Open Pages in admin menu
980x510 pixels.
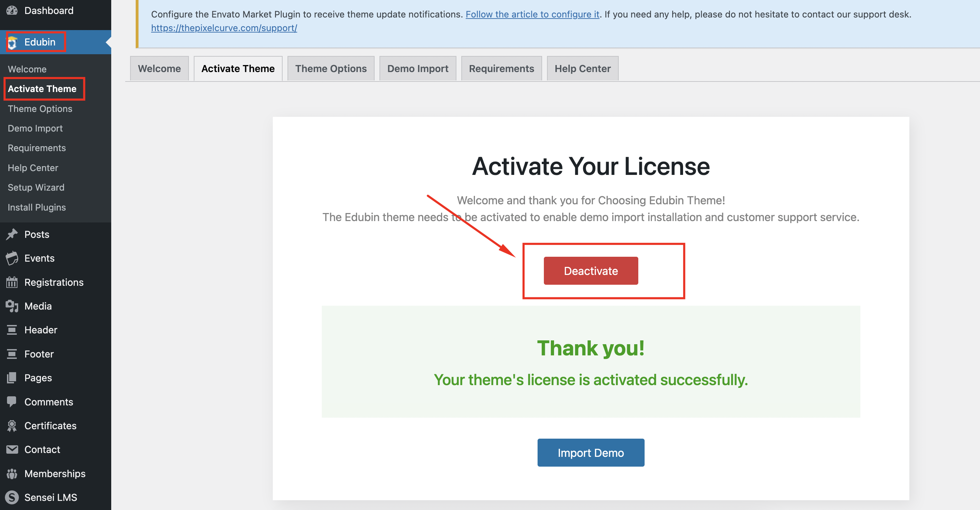click(56, 378)
